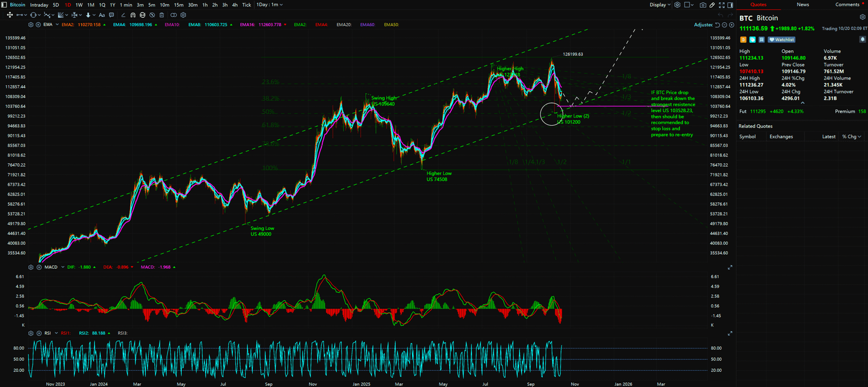Viewport: 868px width, 387px height.
Task: Switch to the News tab
Action: 802,5
